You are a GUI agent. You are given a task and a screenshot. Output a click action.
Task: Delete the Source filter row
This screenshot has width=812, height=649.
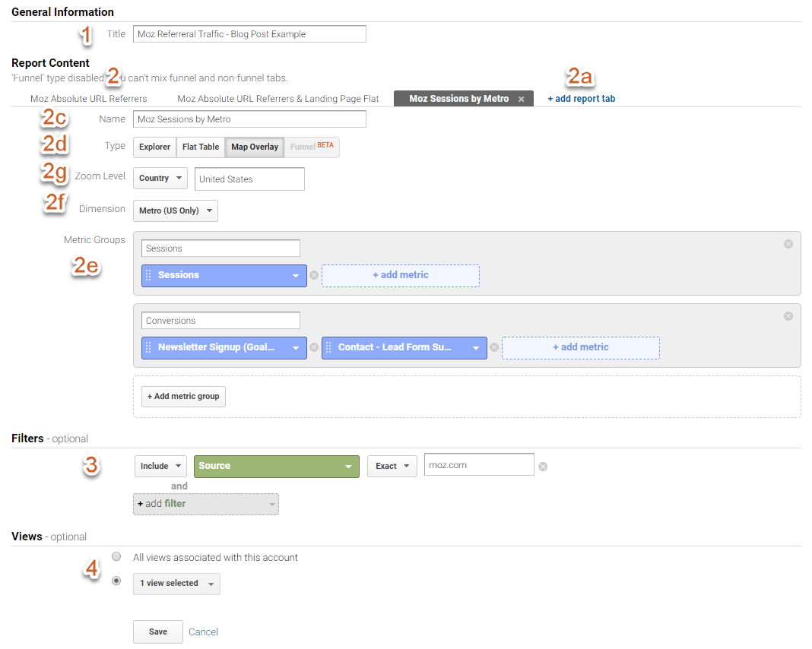[x=543, y=467]
